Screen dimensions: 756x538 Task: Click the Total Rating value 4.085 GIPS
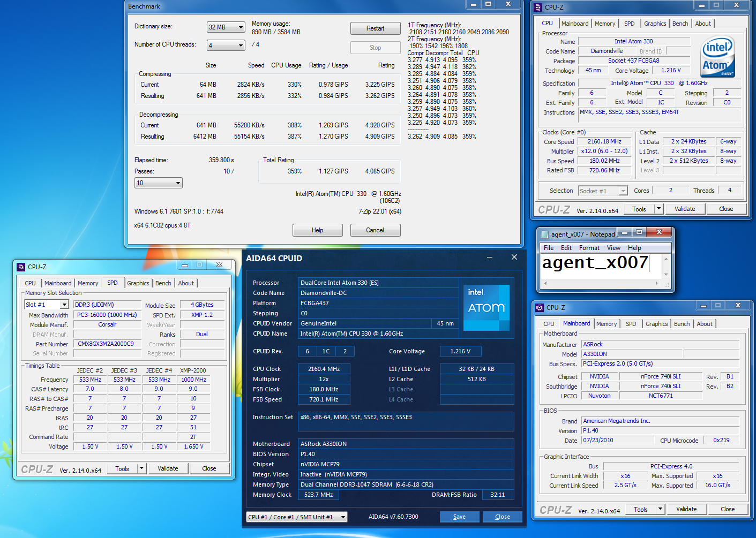[x=380, y=171]
